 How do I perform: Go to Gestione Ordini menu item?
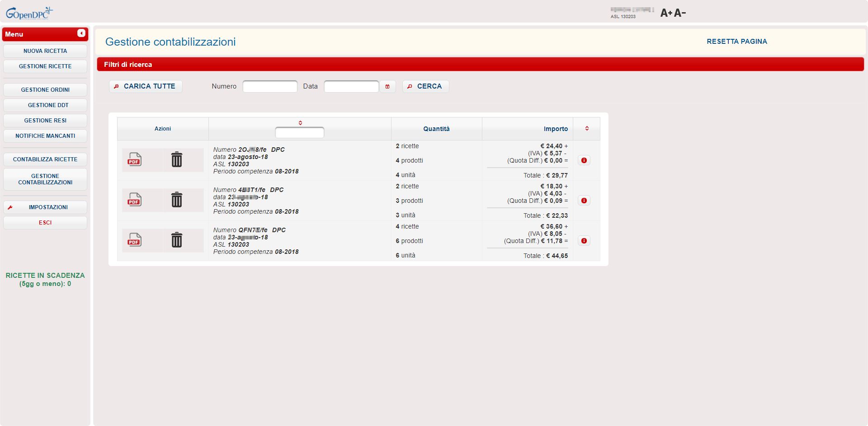click(45, 90)
